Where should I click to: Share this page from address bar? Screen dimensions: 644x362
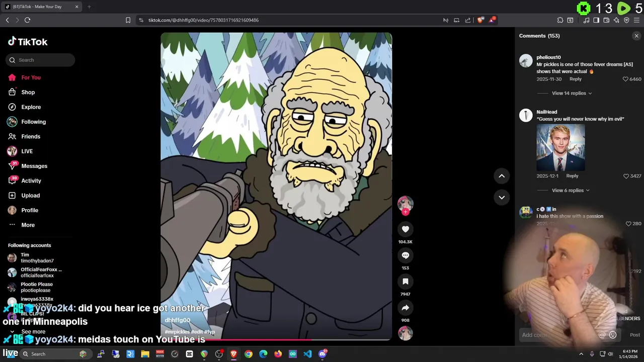[x=468, y=20]
